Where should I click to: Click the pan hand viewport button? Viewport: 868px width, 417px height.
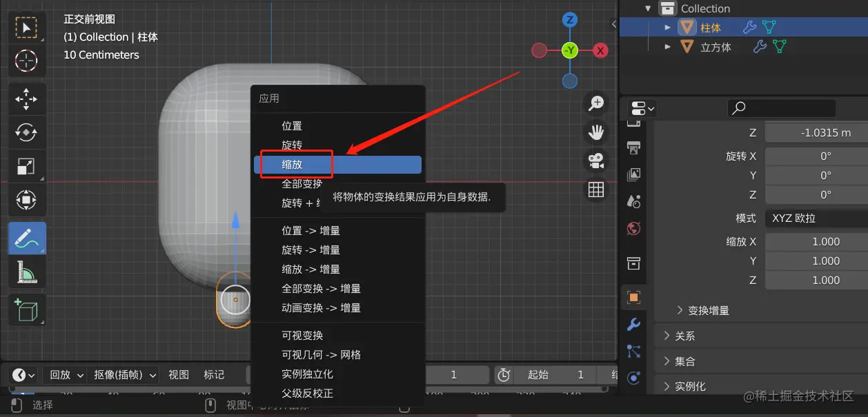click(x=595, y=132)
